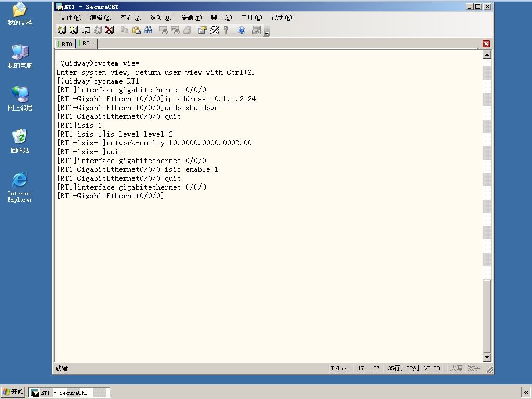Image resolution: width=532 pixels, height=399 pixels.
Task: Minimize the SecureCRT window
Action: pos(469,6)
